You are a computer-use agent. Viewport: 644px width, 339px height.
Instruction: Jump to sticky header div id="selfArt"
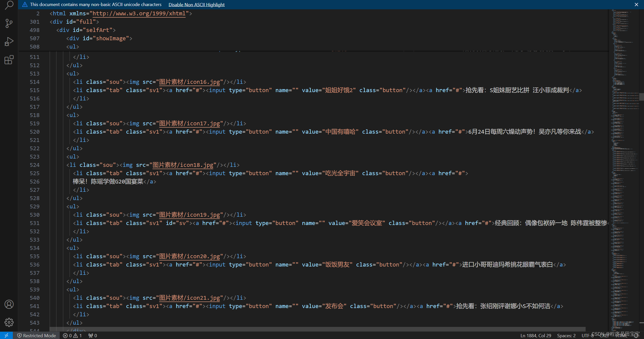[86, 30]
